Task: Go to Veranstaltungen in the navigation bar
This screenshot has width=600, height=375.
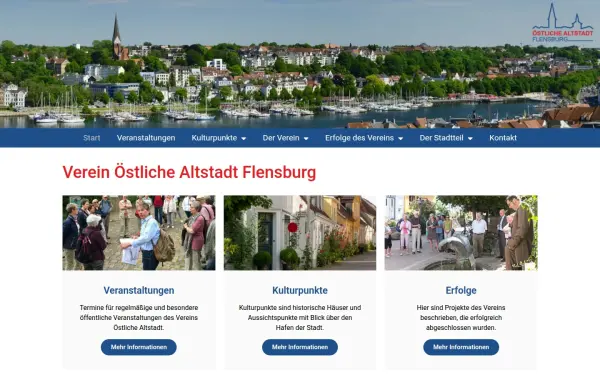Action: pyautogui.click(x=146, y=138)
